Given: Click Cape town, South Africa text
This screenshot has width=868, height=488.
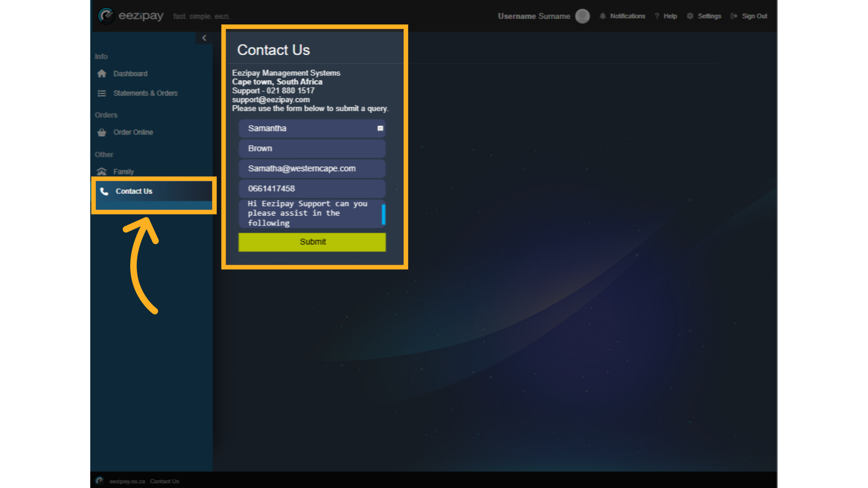Looking at the screenshot, I should pyautogui.click(x=277, y=82).
